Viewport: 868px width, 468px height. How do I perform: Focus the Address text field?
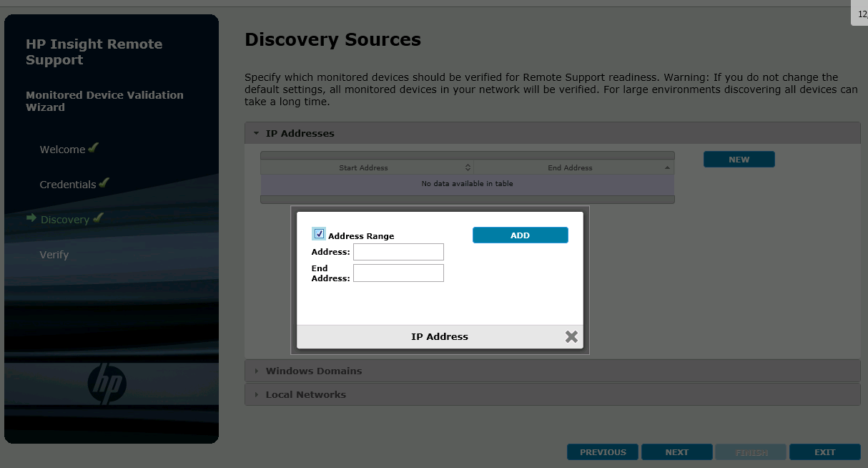tap(398, 252)
